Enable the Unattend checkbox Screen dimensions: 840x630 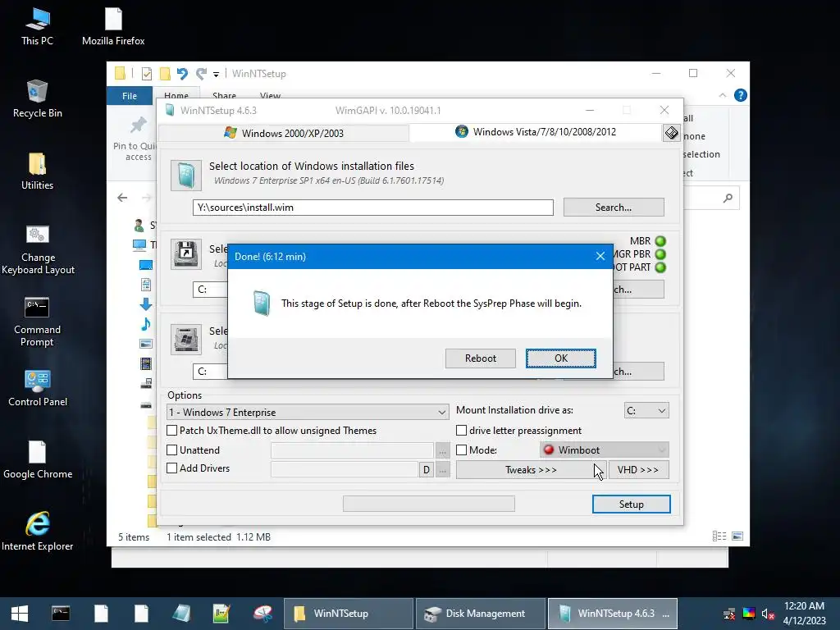[172, 450]
